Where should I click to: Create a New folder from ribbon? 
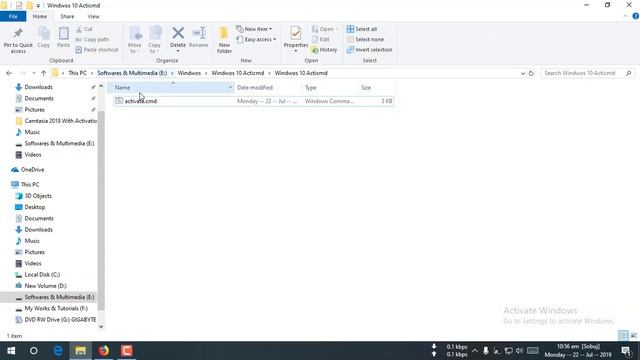224,40
